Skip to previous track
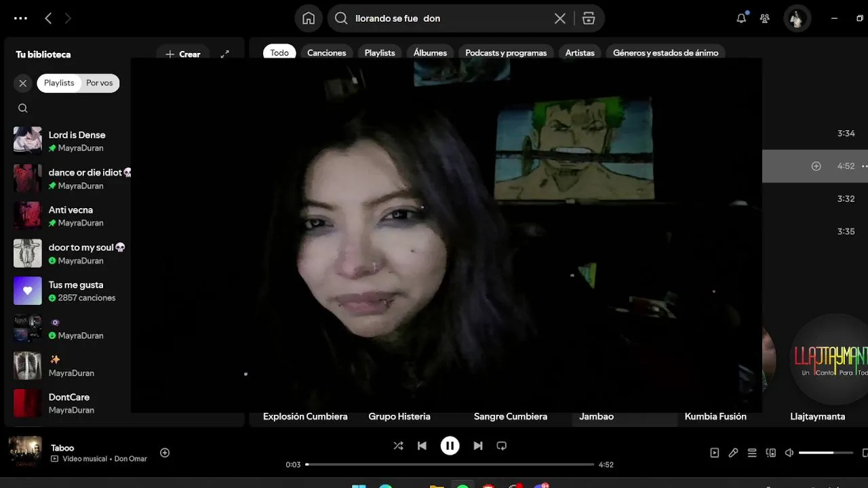The width and height of the screenshot is (868, 488). coord(422,446)
